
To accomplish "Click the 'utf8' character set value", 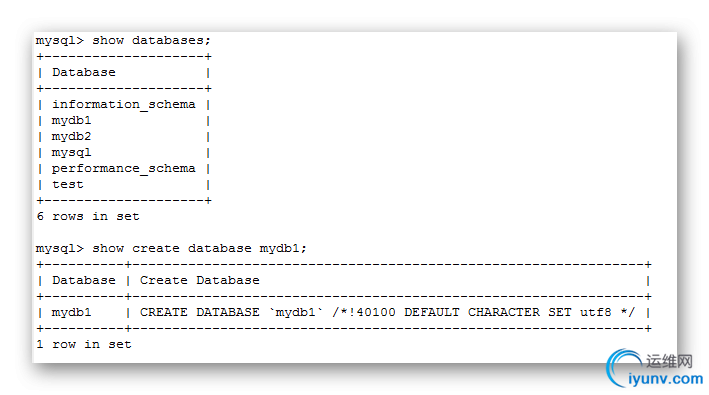I will click(596, 312).
